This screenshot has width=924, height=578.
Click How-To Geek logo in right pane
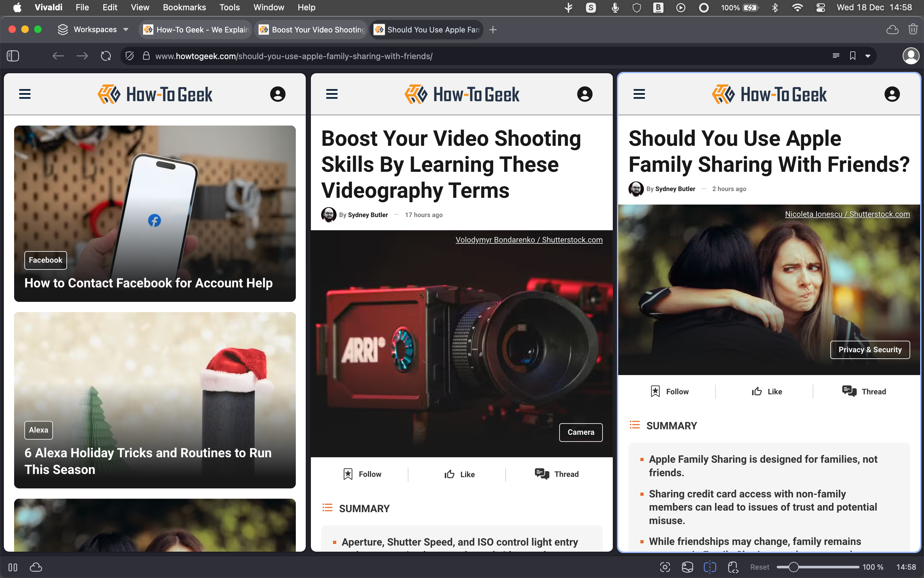[769, 94]
